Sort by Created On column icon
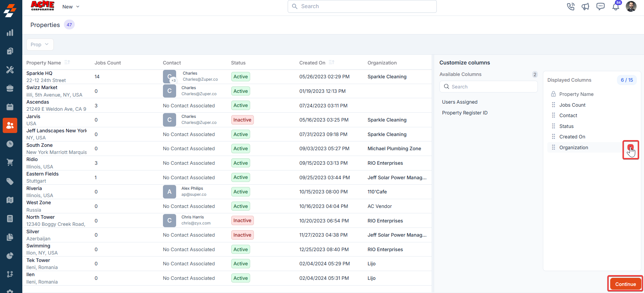The height and width of the screenshot is (293, 644). (331, 62)
